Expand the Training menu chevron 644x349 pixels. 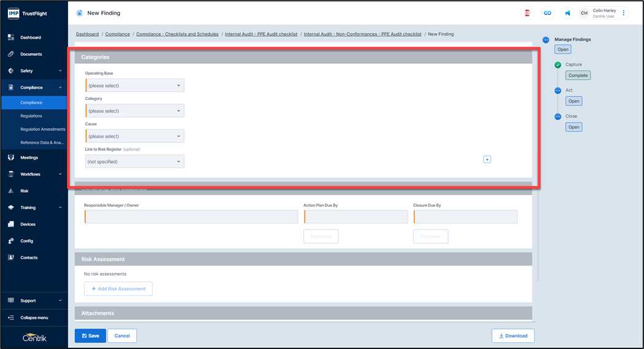click(x=60, y=207)
